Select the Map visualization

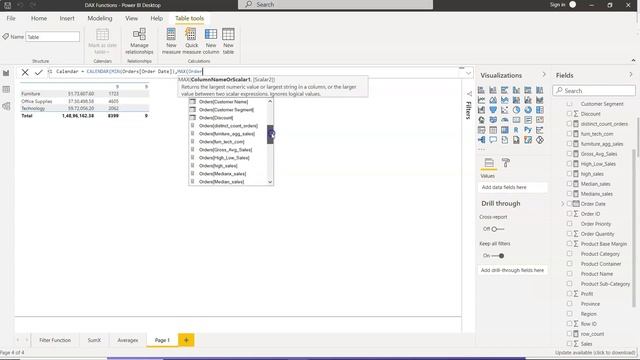[482, 120]
